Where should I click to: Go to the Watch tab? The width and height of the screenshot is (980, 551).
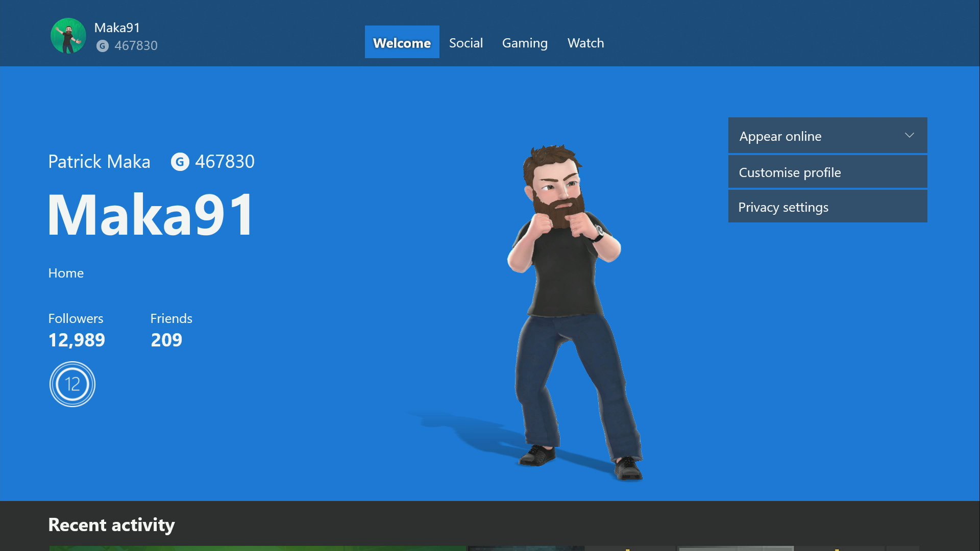(585, 43)
